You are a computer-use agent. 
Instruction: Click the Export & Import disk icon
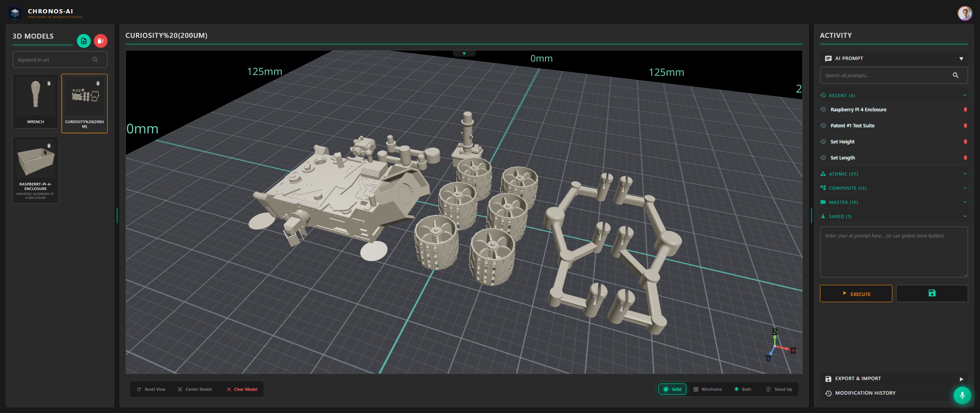(828, 379)
